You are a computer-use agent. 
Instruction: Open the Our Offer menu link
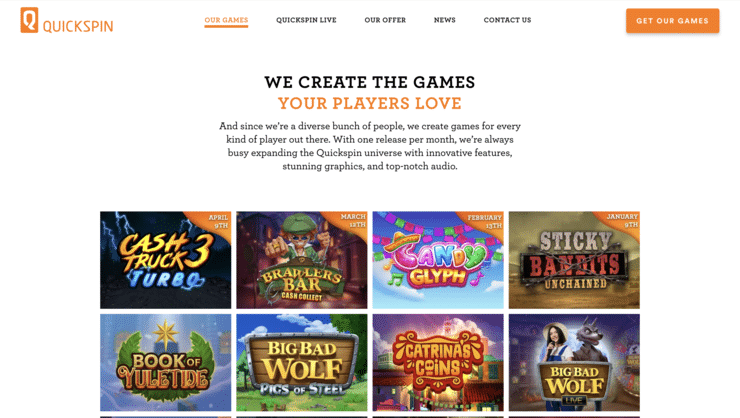(x=385, y=20)
